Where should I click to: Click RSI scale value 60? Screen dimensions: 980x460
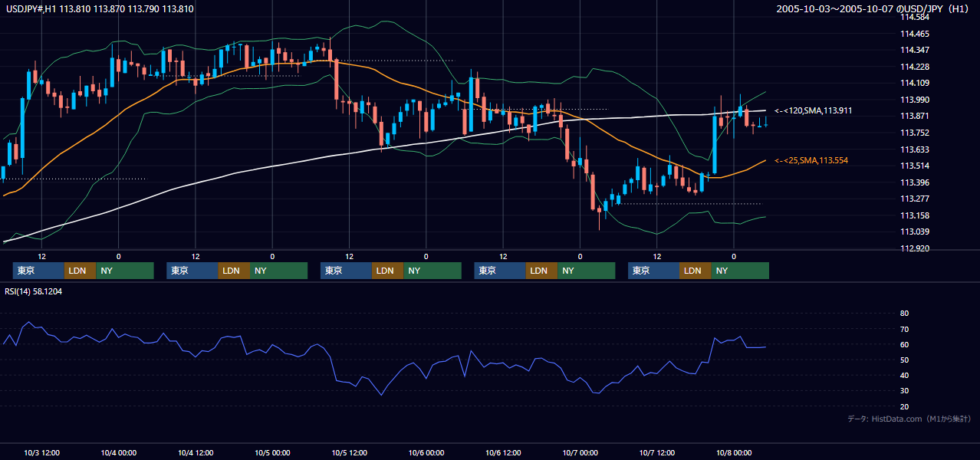point(904,344)
